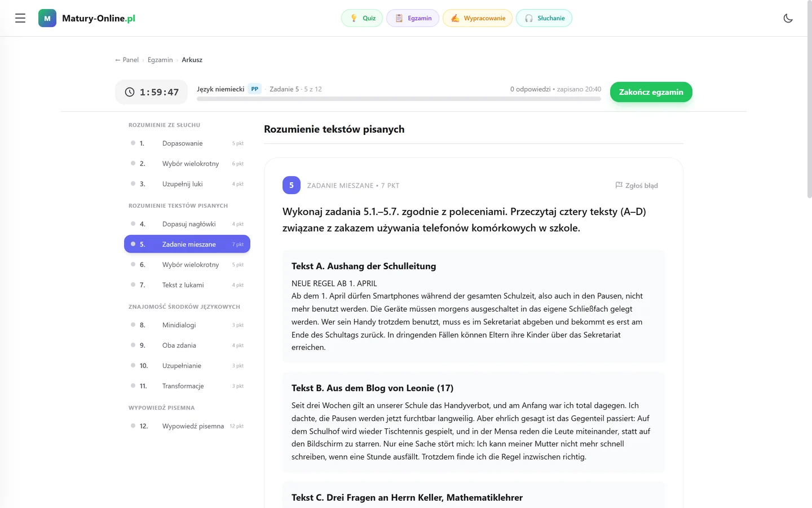
Task: Click the Rozumienie tekstów pisanych heading
Action: (334, 129)
